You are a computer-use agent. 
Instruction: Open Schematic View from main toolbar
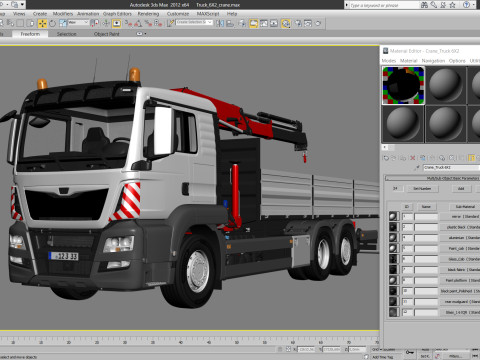click(x=274, y=23)
